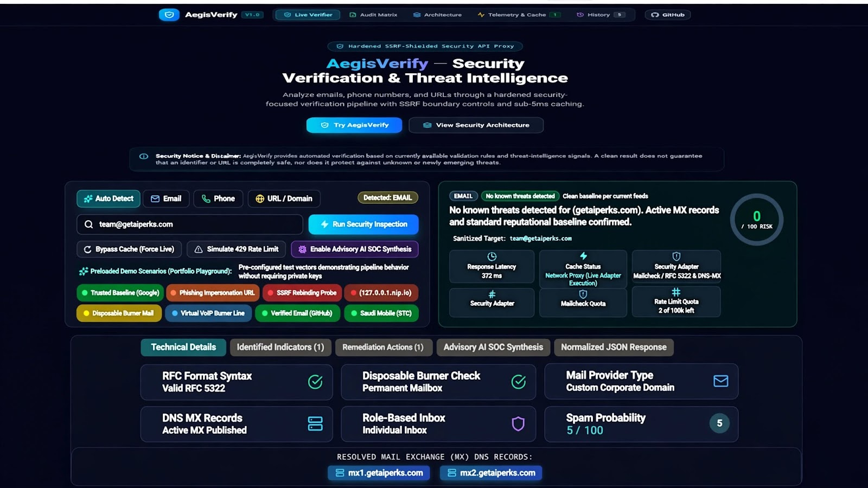Click RFC Format Syntax checkmark icon
This screenshot has width=868, height=488.
[x=315, y=382]
